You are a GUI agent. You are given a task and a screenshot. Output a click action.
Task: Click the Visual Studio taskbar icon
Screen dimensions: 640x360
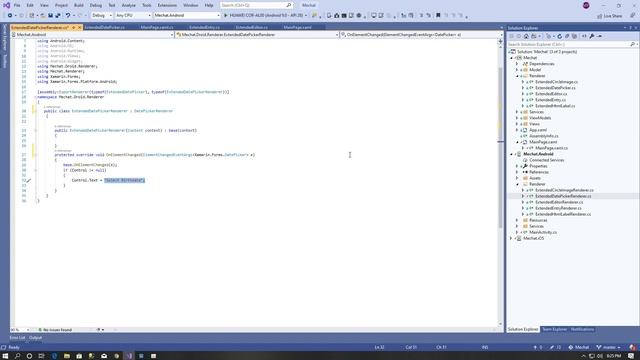pyautogui.click(x=129, y=356)
